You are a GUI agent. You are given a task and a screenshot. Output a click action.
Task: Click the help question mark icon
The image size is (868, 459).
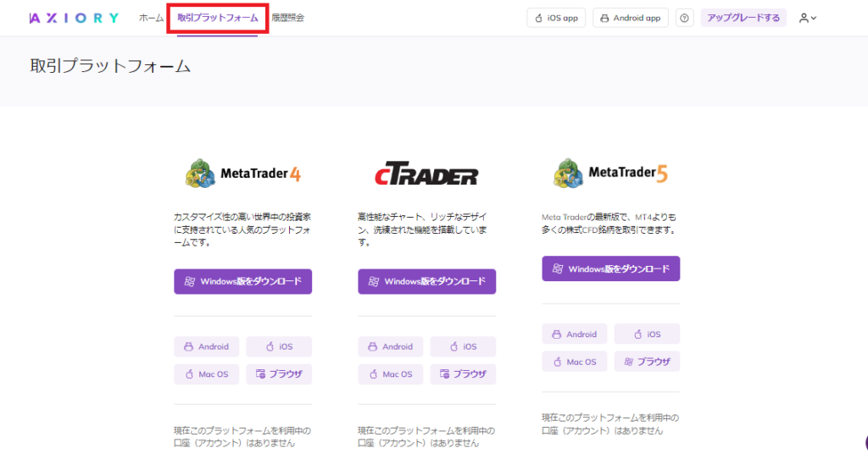tap(684, 18)
